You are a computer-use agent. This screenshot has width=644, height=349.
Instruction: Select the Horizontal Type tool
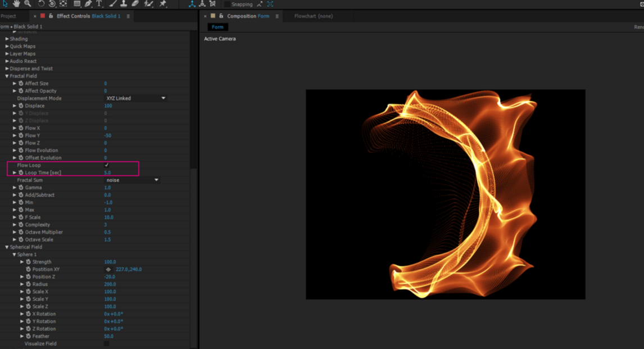coord(99,4)
